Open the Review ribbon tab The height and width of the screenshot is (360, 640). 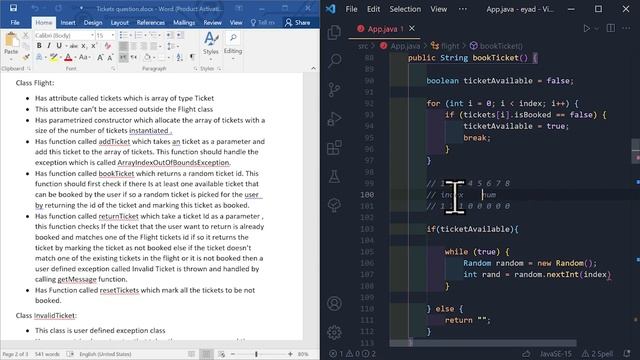pyautogui.click(x=213, y=22)
